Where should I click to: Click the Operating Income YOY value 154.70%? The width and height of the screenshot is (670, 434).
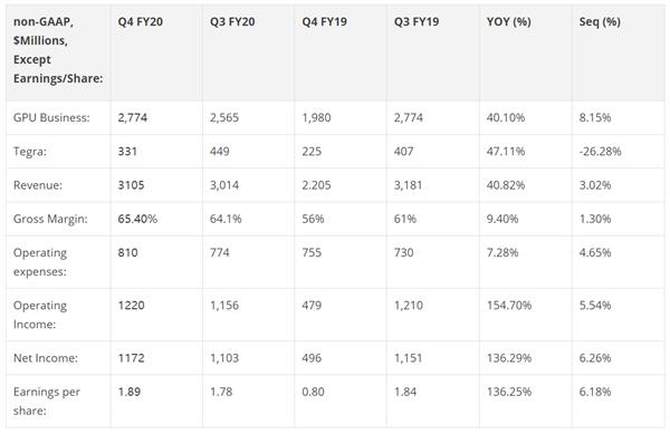[x=510, y=304]
